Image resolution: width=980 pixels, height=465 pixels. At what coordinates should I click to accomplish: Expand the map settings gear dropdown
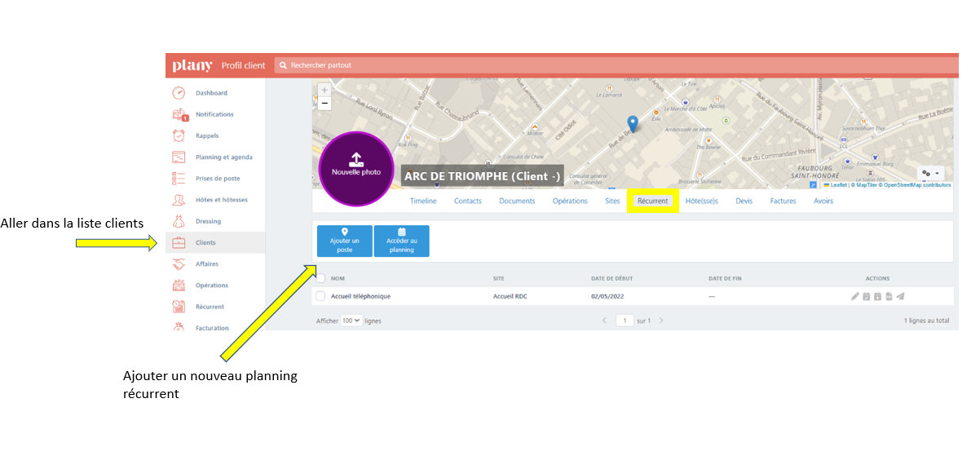930,173
